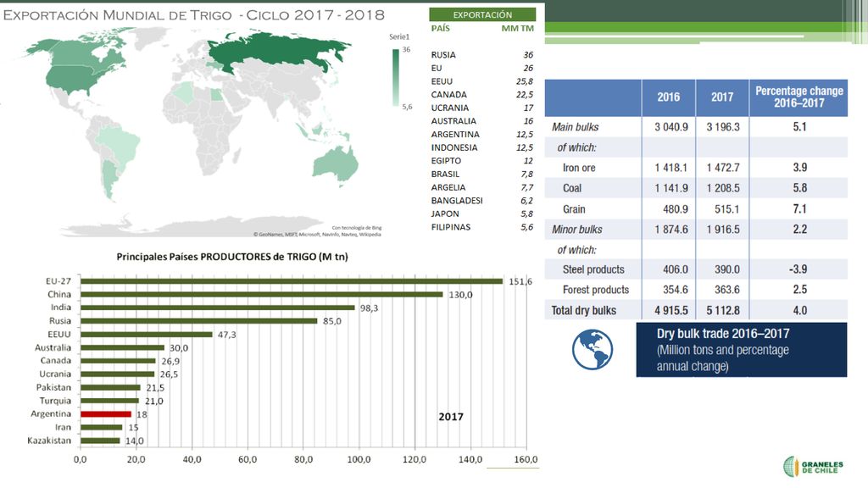Click Australia on the world map

[x=336, y=165]
